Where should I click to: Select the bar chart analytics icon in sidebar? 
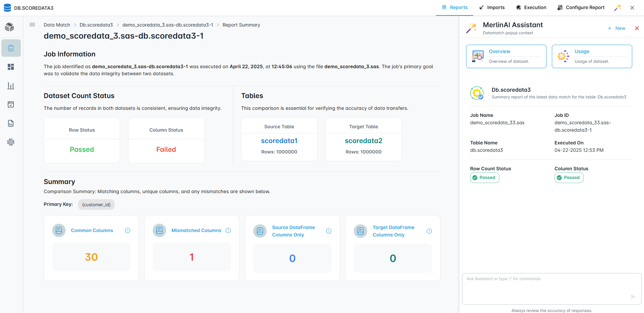(x=11, y=86)
